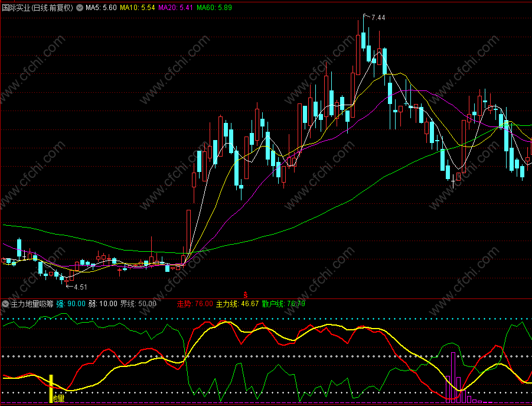Click the tallest magenta bar in indicator panel
Screen dimensions: 532x406
tap(453, 378)
